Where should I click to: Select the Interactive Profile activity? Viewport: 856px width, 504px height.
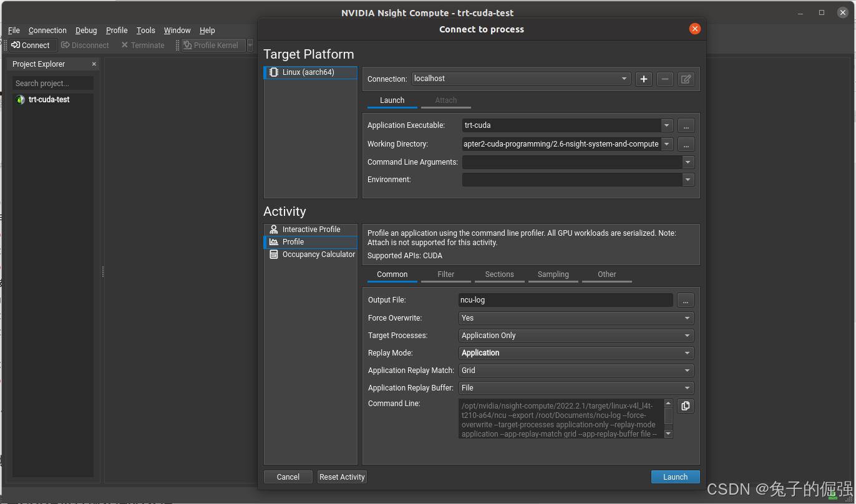[x=311, y=230]
